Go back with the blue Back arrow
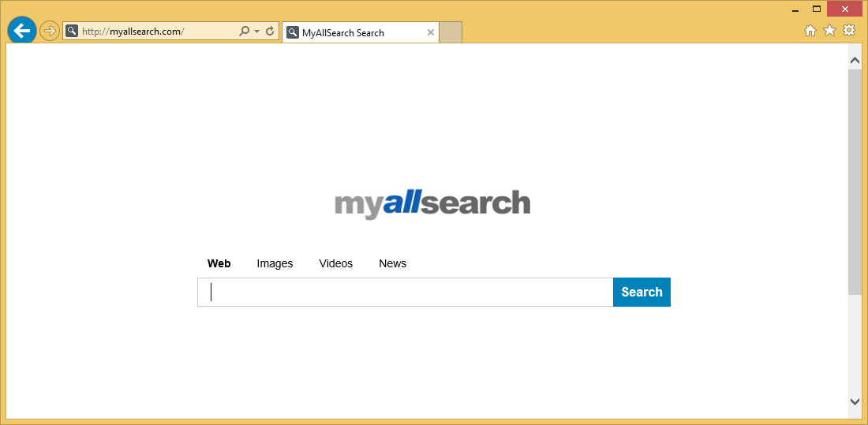The image size is (868, 425). (22, 31)
